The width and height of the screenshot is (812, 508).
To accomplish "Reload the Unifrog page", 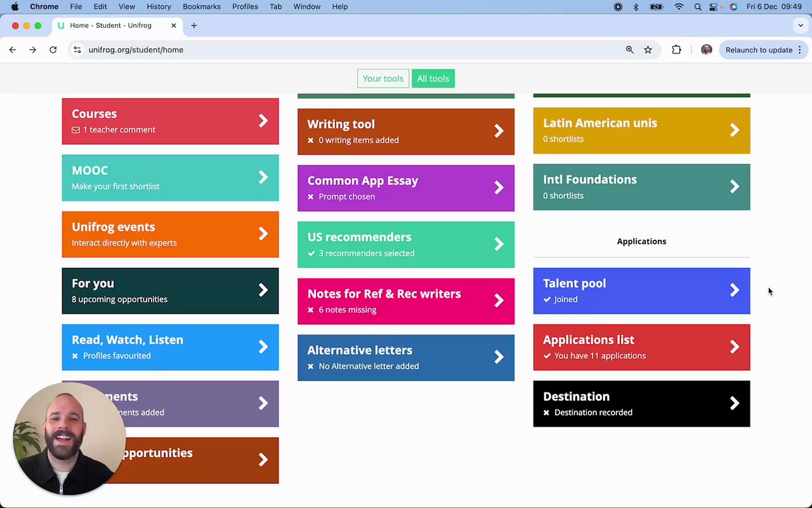I will coord(53,50).
